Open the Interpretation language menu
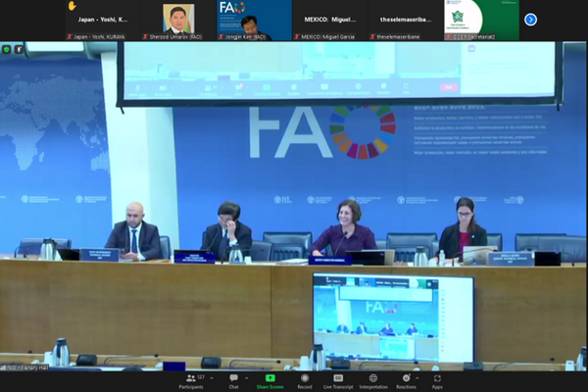Image resolution: width=588 pixels, height=392 pixels. 373,381
